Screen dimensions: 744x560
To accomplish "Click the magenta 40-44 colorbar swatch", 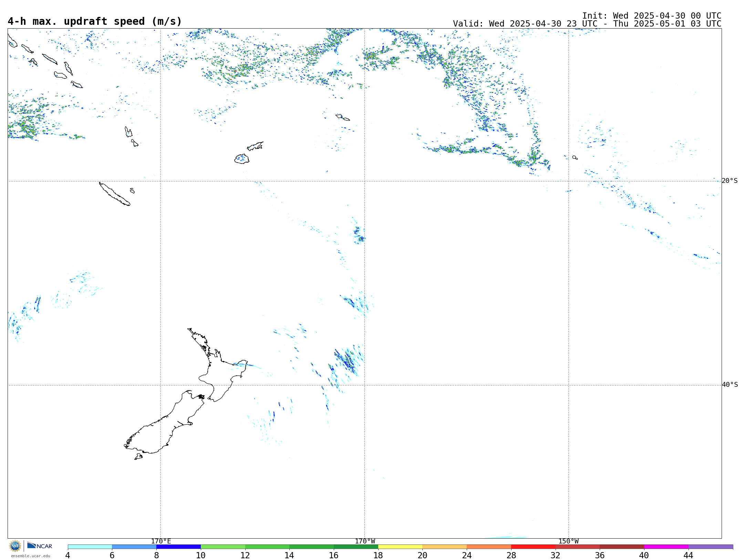I will click(666, 547).
